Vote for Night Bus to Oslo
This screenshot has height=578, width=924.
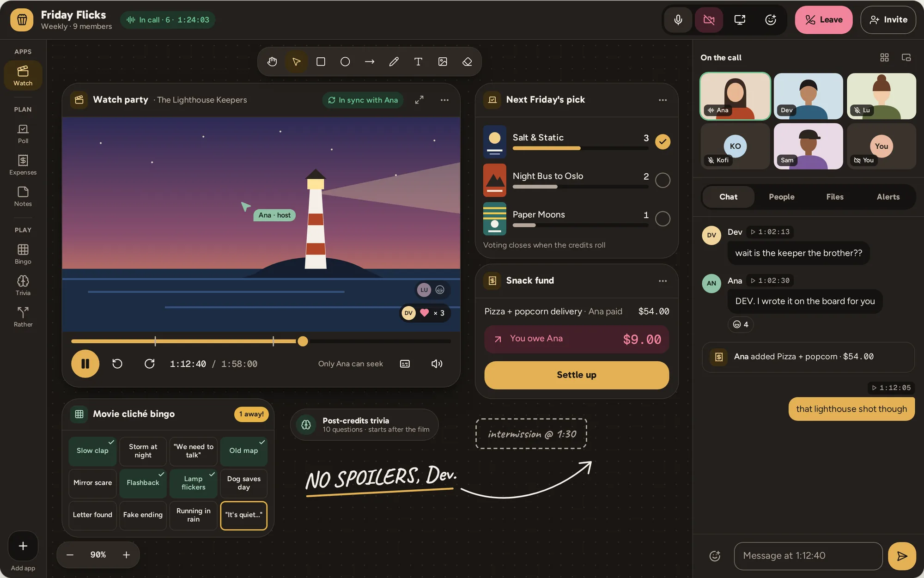click(x=663, y=180)
